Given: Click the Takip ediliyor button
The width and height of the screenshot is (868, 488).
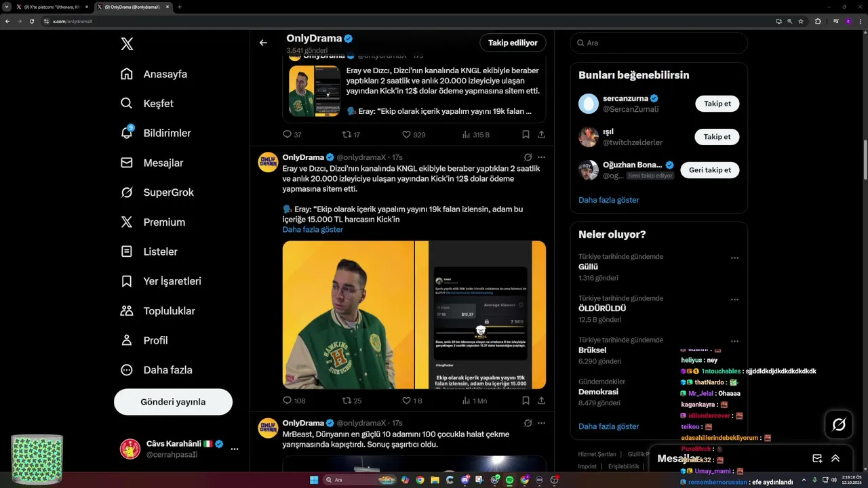Looking at the screenshot, I should click(513, 43).
